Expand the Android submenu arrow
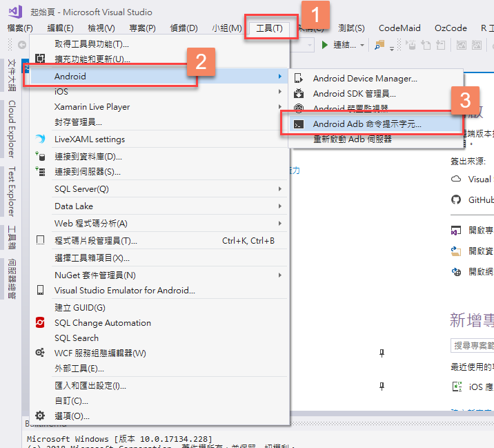Viewport: 494px width, 448px height. click(279, 77)
